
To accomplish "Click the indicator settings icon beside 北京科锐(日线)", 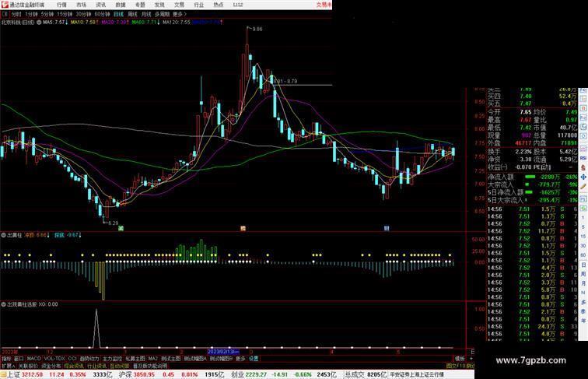I will click(39, 23).
